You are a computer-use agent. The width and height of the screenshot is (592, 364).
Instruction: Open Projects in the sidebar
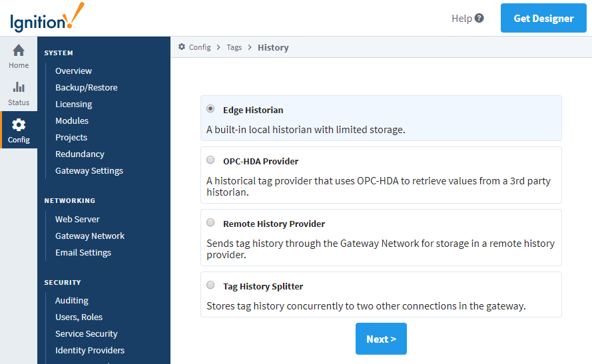pyautogui.click(x=71, y=137)
